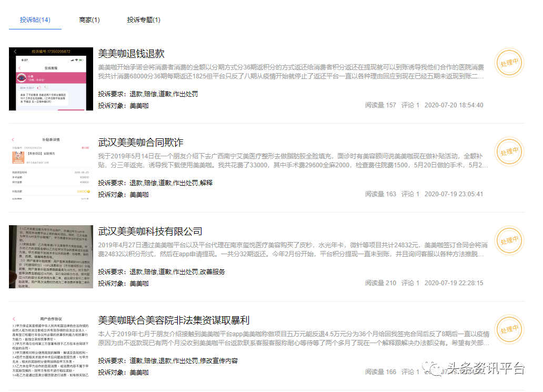Click 处理中 stamp on 武汉美美咖合同欺诈 post
The image size is (543, 392).
[509, 152]
